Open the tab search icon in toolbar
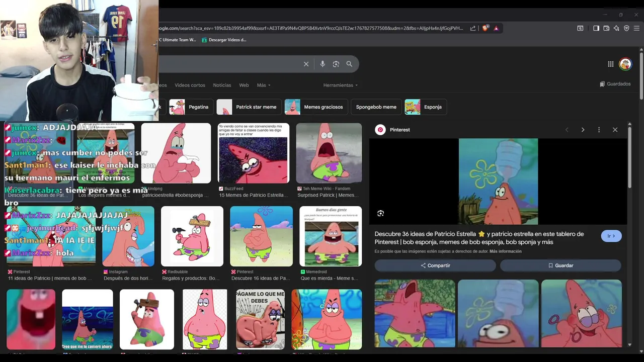644x362 pixels. pyautogui.click(x=580, y=28)
